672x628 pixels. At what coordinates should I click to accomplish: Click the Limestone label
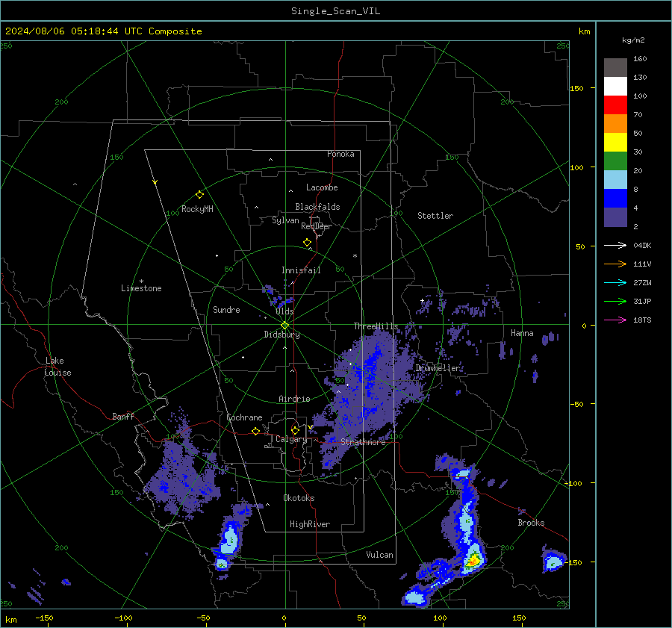[141, 288]
